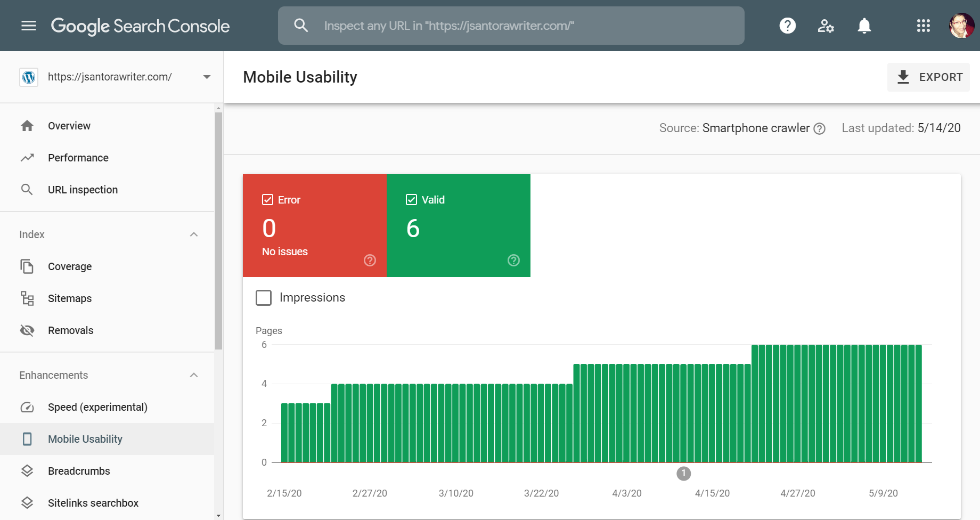Go to the Performance report
This screenshot has height=520, width=980.
point(78,158)
